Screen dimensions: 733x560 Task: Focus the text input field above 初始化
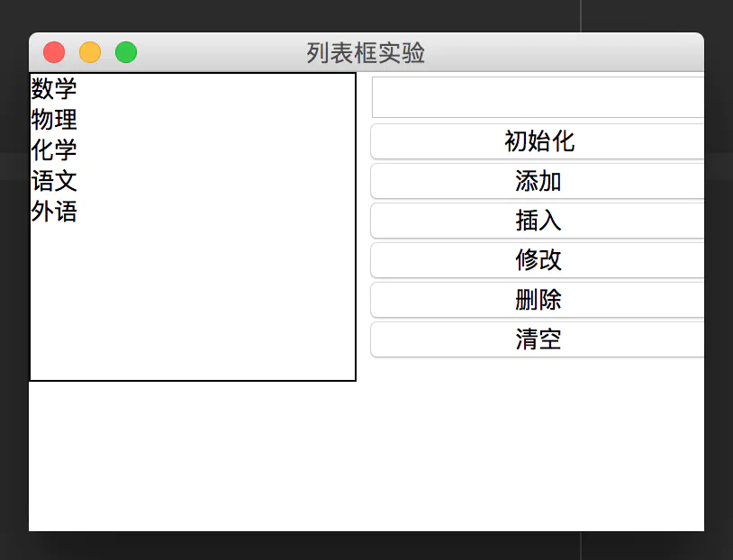[538, 97]
